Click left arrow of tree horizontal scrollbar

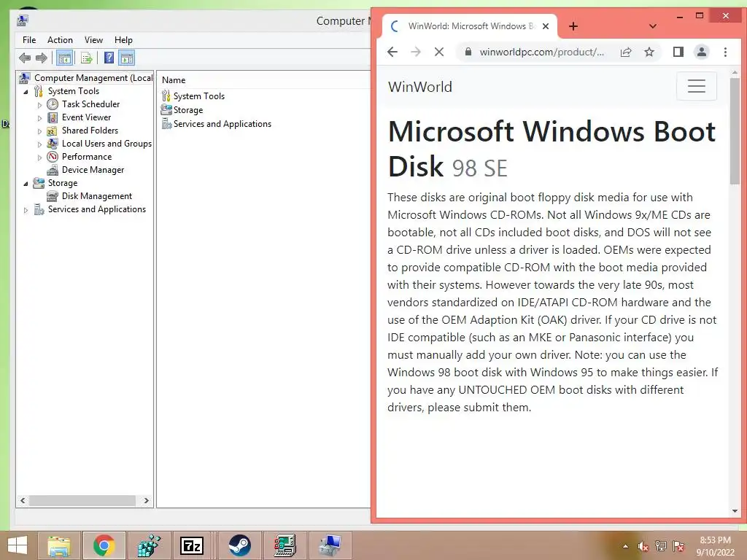[23, 500]
